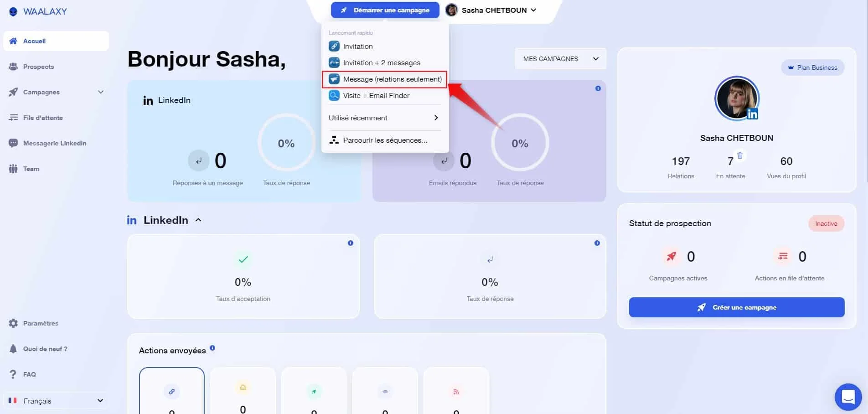Open Quoi de neuf ? link
Viewport: 868px width, 414px height.
tap(56, 349)
